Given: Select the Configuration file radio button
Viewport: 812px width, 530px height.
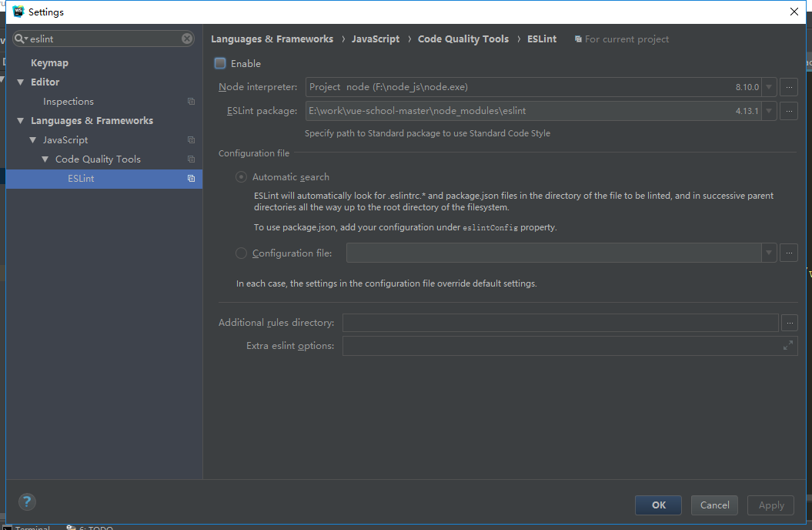Looking at the screenshot, I should (x=241, y=253).
